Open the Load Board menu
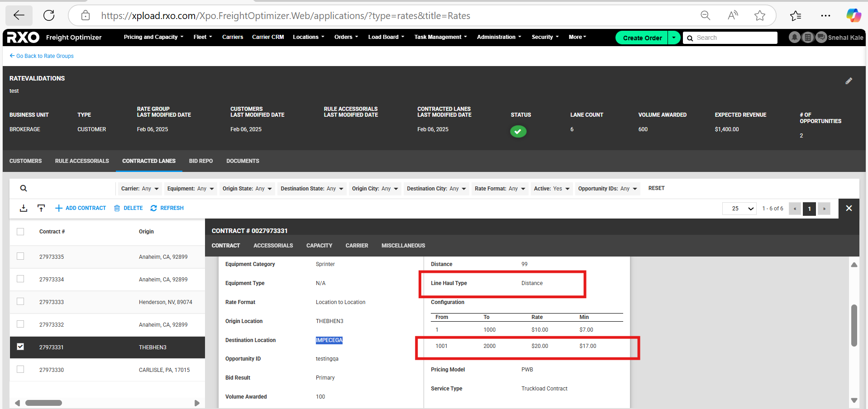The width and height of the screenshot is (868, 409). 386,37
